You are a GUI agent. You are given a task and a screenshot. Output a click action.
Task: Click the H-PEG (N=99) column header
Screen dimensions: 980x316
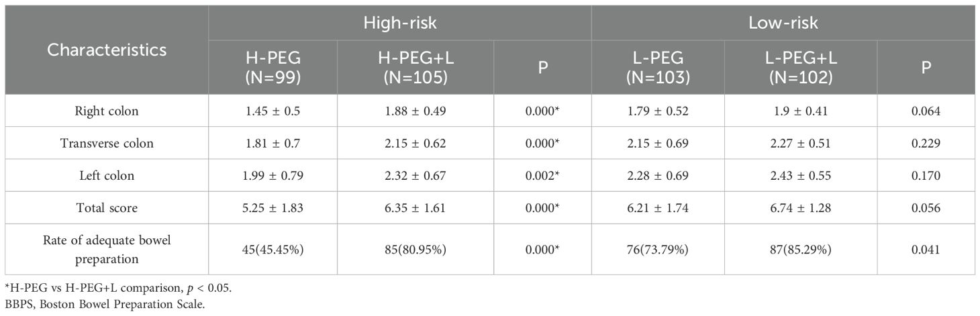tap(273, 67)
